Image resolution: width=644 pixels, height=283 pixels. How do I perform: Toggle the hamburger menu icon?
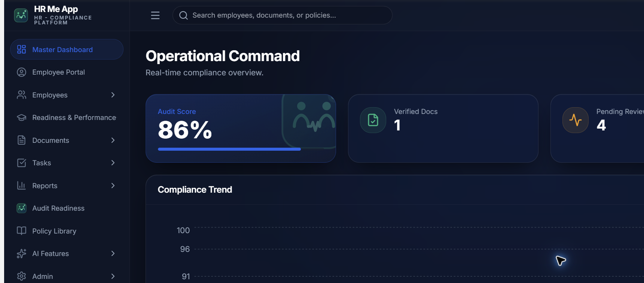pos(155,15)
